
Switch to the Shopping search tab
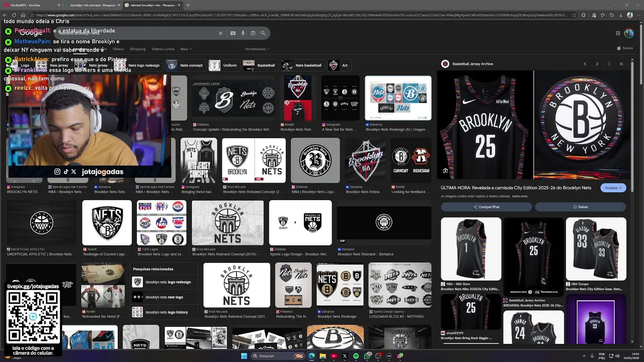[137, 49]
